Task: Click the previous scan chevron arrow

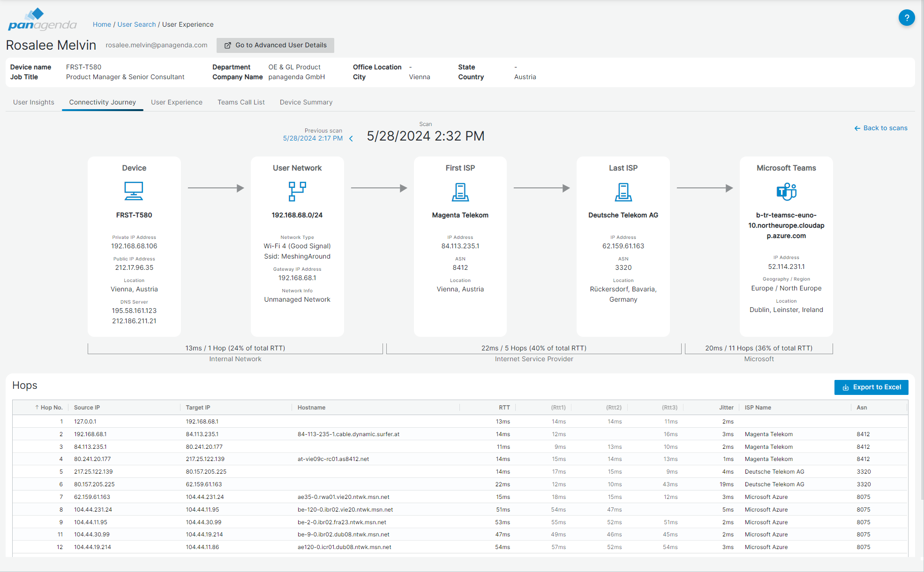Action: 351,138
